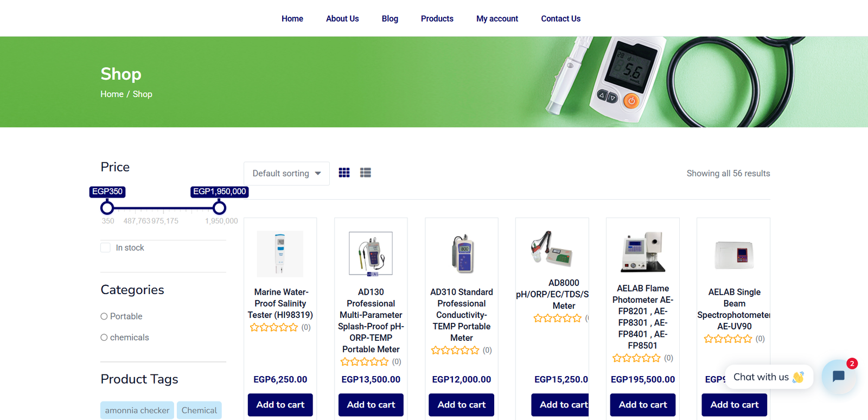Open the Contact Us page
Image resolution: width=868 pixels, height=420 pixels.
[x=560, y=18]
